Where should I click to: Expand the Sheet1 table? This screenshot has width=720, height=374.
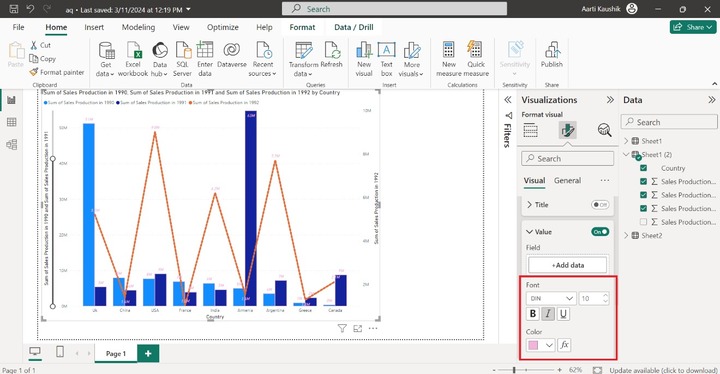click(626, 141)
